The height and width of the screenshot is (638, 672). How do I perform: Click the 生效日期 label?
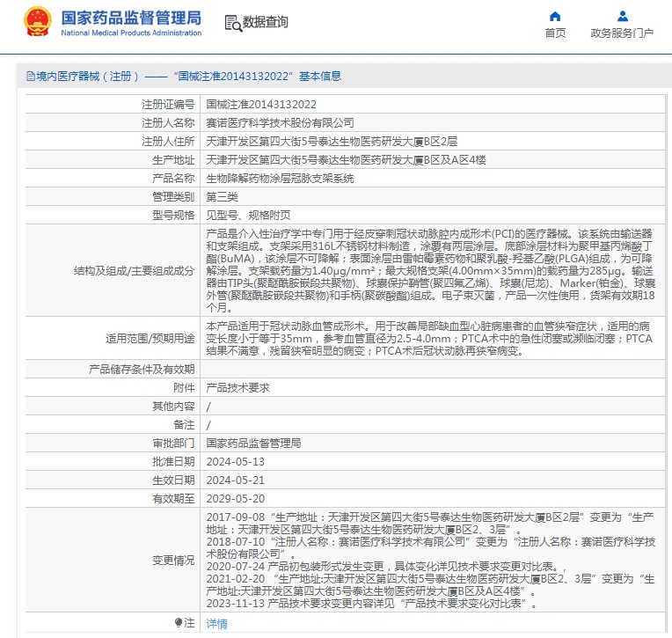pyautogui.click(x=173, y=480)
